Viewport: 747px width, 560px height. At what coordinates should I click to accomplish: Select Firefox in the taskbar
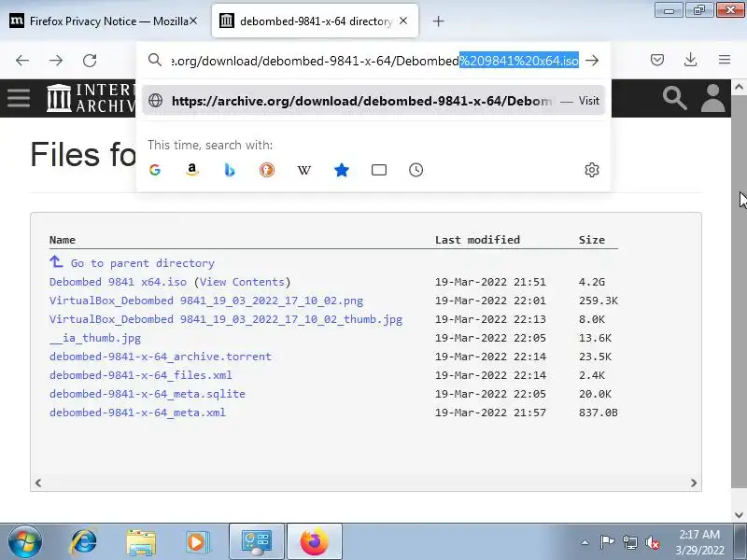pyautogui.click(x=315, y=541)
